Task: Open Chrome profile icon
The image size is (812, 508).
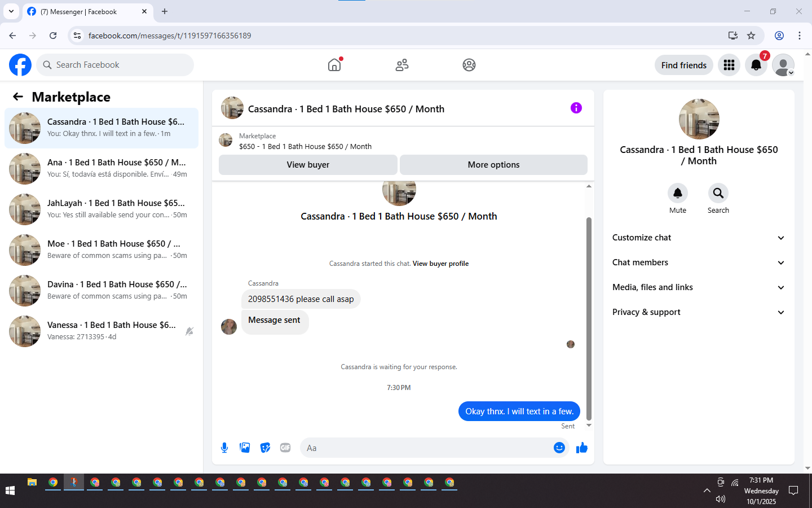Action: [x=779, y=36]
